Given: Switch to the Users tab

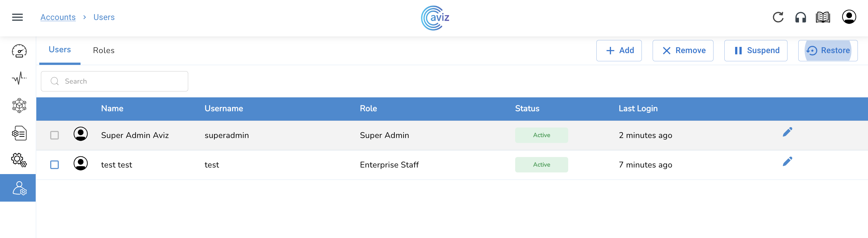Looking at the screenshot, I should point(60,50).
